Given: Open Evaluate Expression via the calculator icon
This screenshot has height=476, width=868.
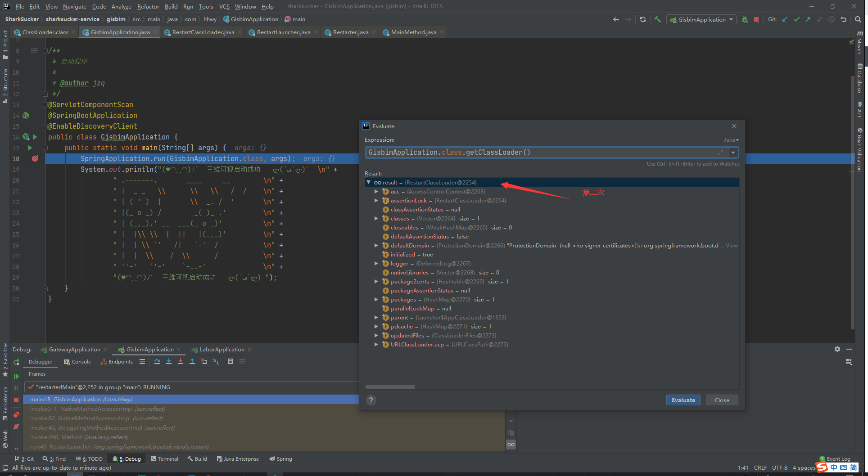Looking at the screenshot, I should [231, 361].
